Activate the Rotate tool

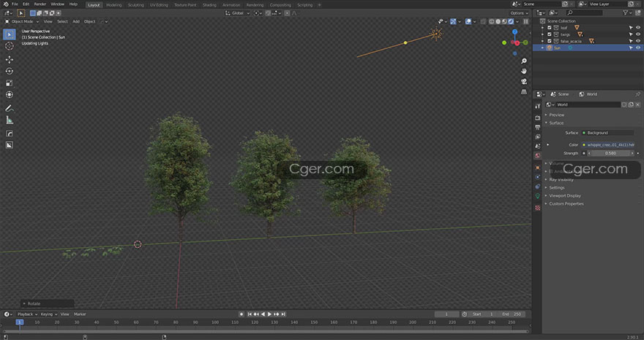pyautogui.click(x=9, y=72)
